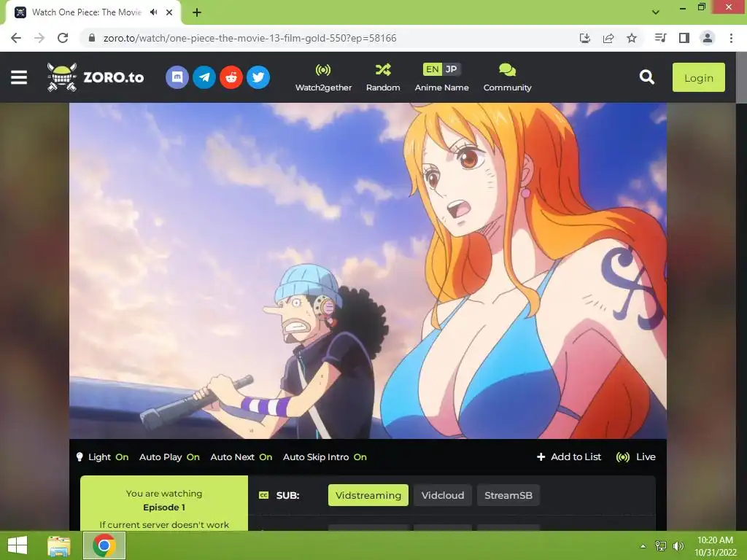The image size is (747, 560).
Task: Open system volume control
Action: coord(678,545)
